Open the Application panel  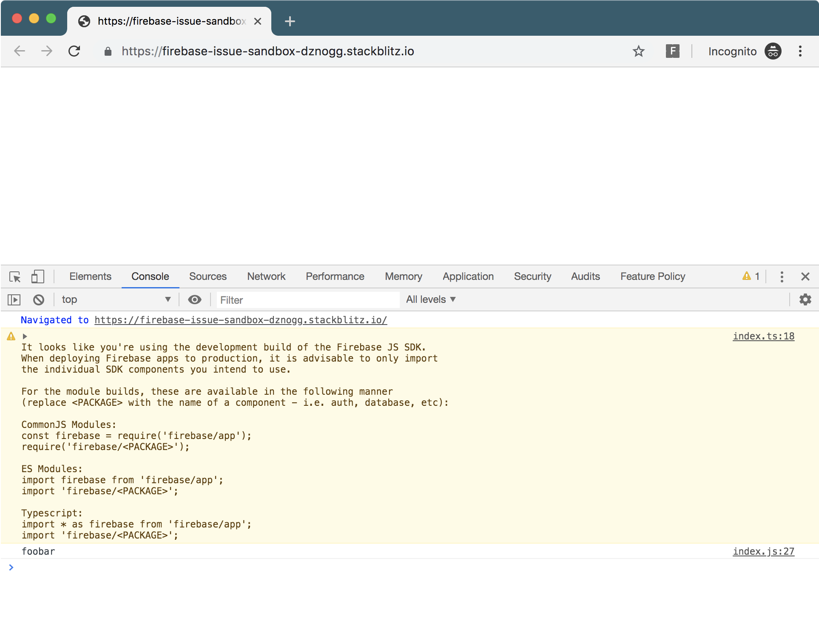click(x=468, y=276)
